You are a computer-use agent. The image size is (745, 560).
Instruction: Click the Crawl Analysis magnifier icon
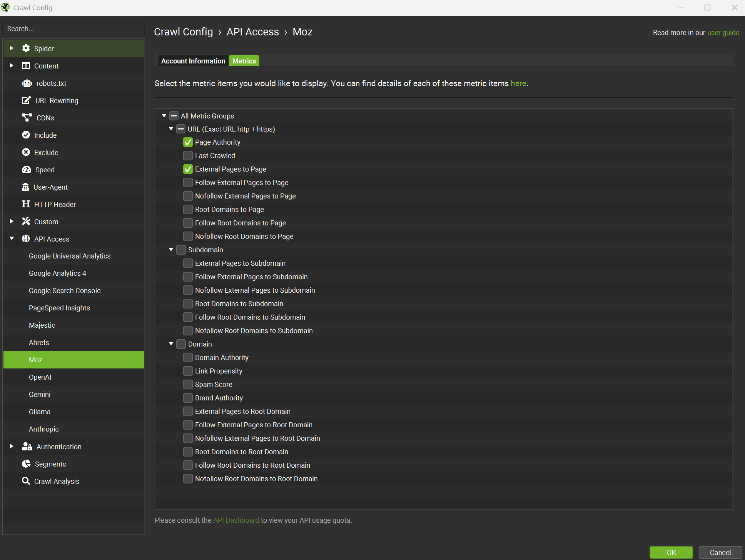point(26,481)
